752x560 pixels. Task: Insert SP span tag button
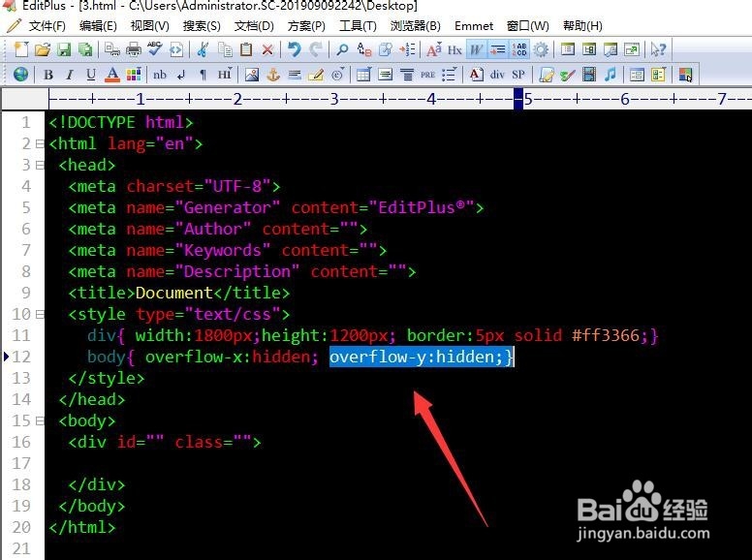click(518, 75)
